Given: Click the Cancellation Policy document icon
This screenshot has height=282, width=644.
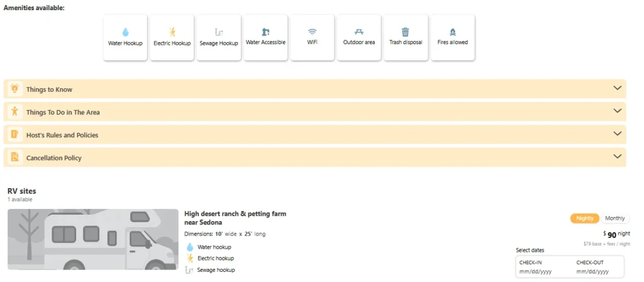Looking at the screenshot, I should 15,157.
